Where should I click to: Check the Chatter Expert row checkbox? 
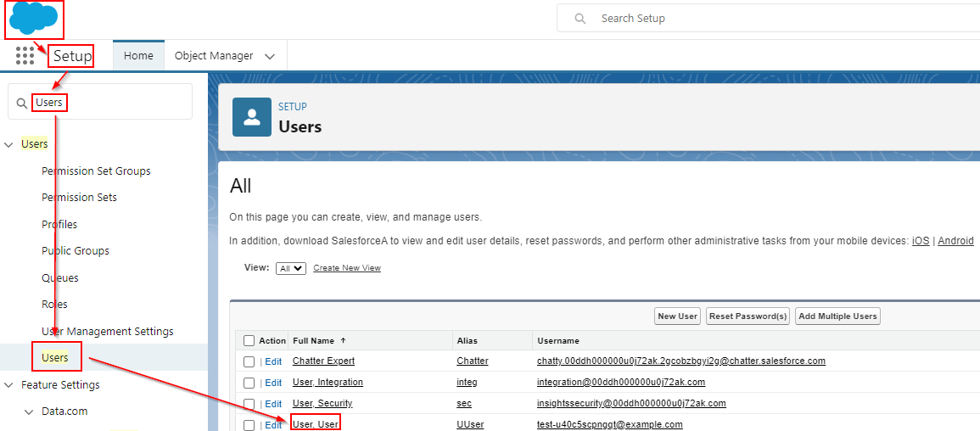pyautogui.click(x=249, y=361)
